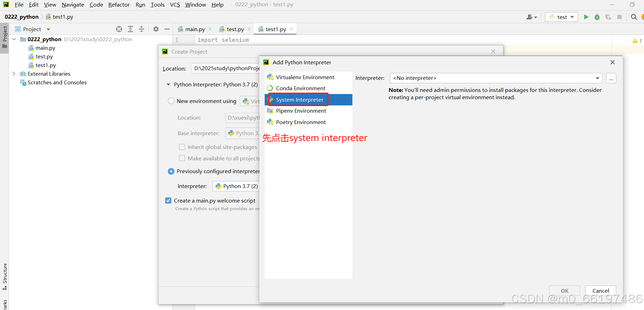Open Python 3.7 (2) interpreter dropdown in Create Project

[236, 186]
